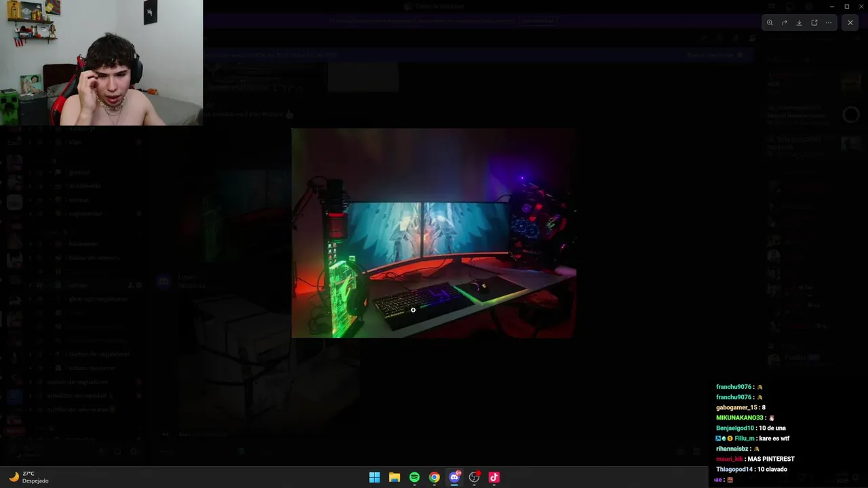
Task: Open Spotify from the taskbar
Action: point(414,477)
